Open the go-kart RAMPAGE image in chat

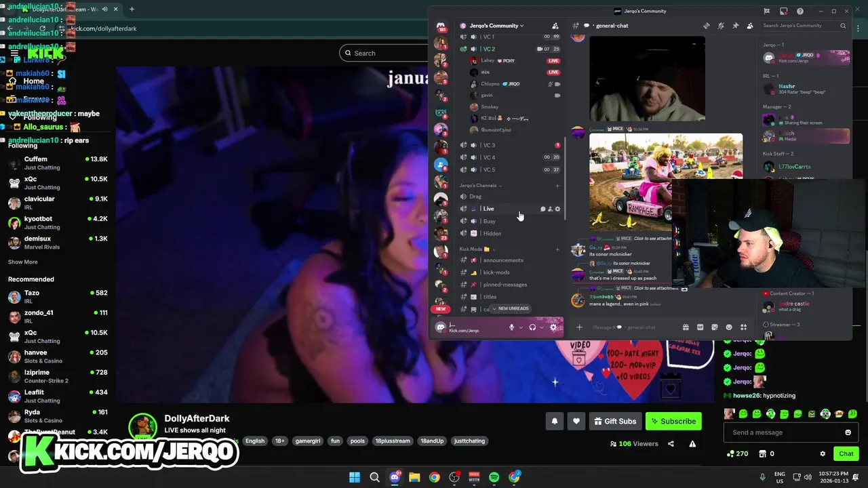[x=666, y=182]
